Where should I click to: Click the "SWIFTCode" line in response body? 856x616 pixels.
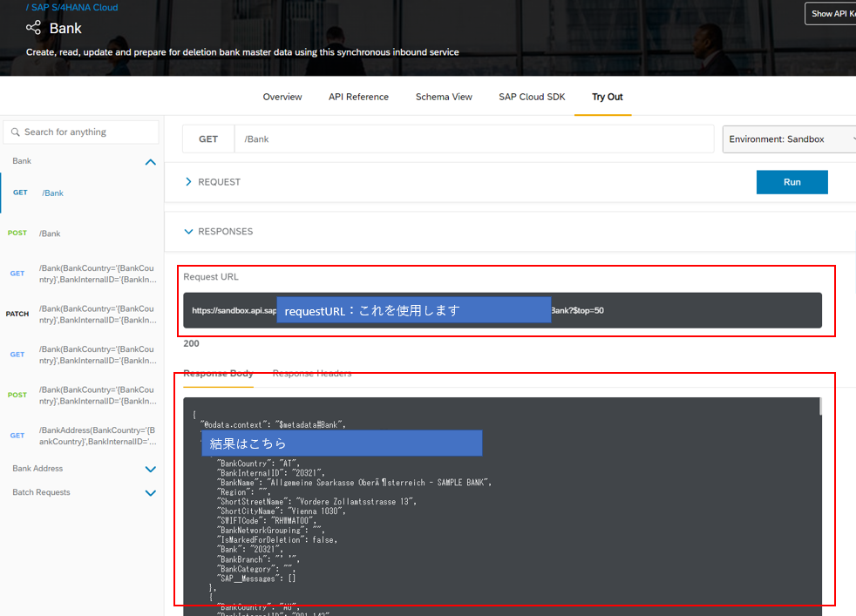(x=267, y=521)
